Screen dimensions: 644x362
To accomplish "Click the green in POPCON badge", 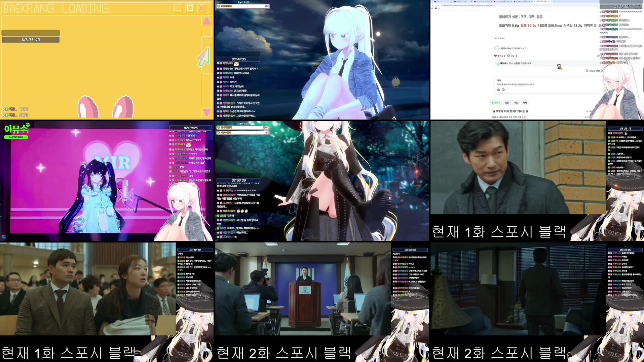I will [16, 137].
